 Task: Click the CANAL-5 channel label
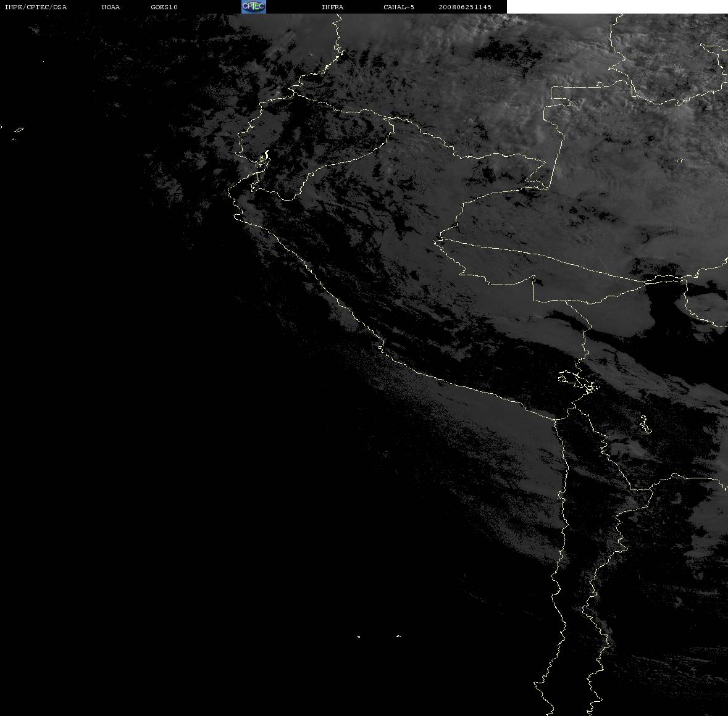399,7
